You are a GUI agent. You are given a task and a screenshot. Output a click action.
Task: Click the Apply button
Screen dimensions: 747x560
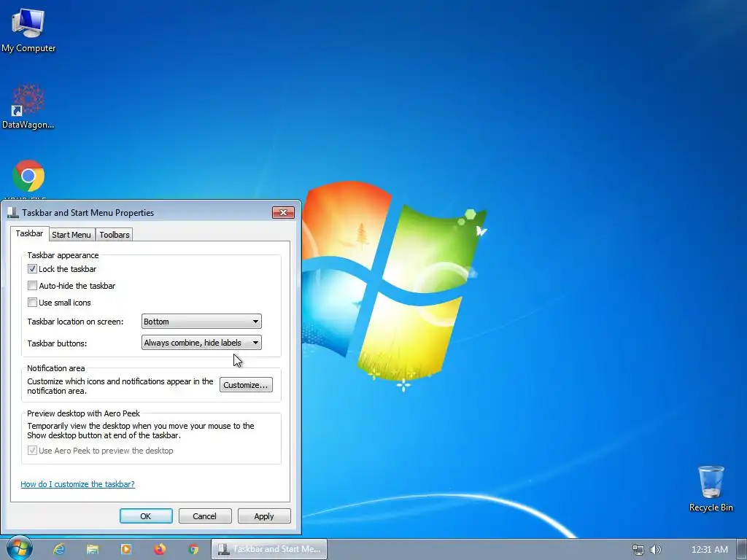pyautogui.click(x=264, y=516)
